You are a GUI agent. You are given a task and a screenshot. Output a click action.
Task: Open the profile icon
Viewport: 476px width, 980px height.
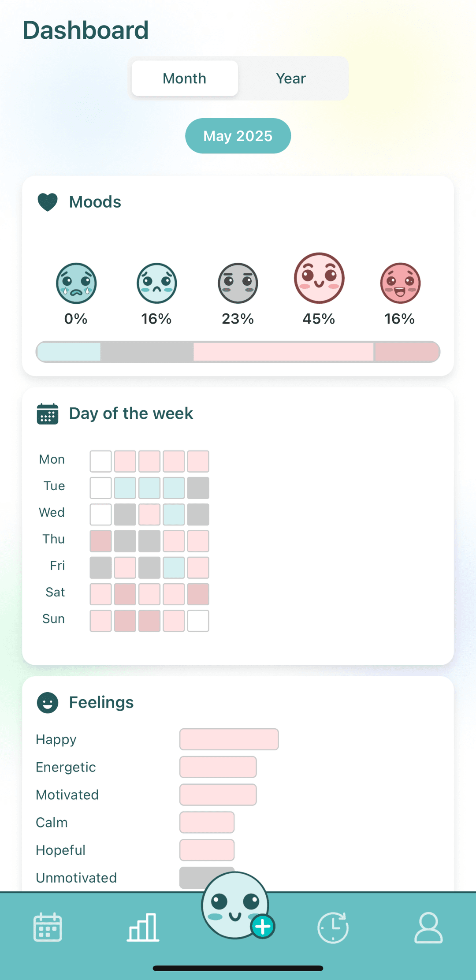428,927
